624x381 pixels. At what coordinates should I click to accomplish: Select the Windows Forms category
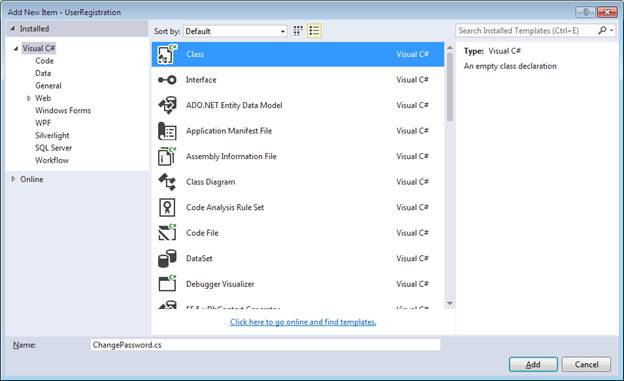[63, 110]
